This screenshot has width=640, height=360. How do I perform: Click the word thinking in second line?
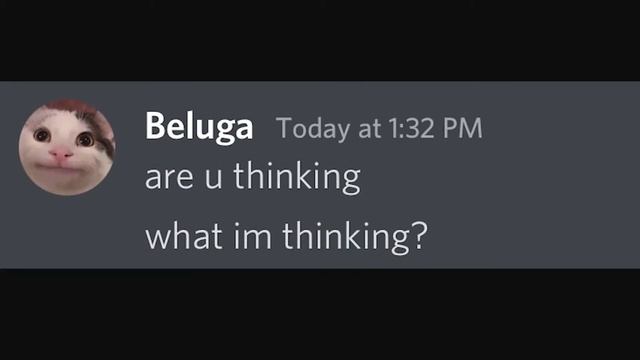(x=347, y=237)
